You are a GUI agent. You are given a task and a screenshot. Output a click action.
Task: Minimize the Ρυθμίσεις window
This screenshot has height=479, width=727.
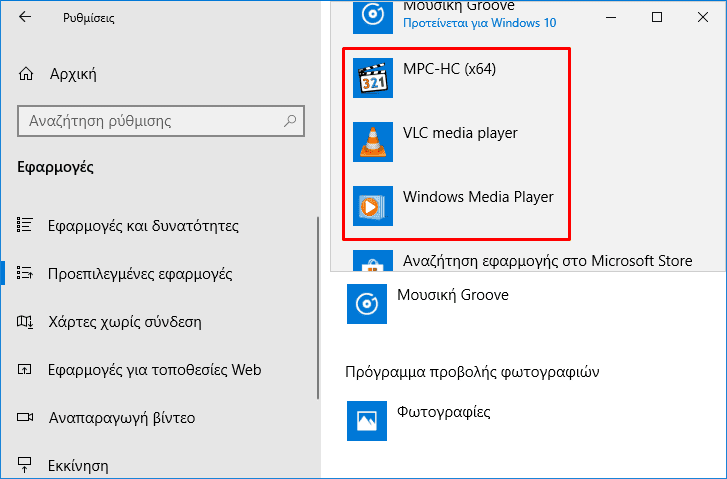611,17
